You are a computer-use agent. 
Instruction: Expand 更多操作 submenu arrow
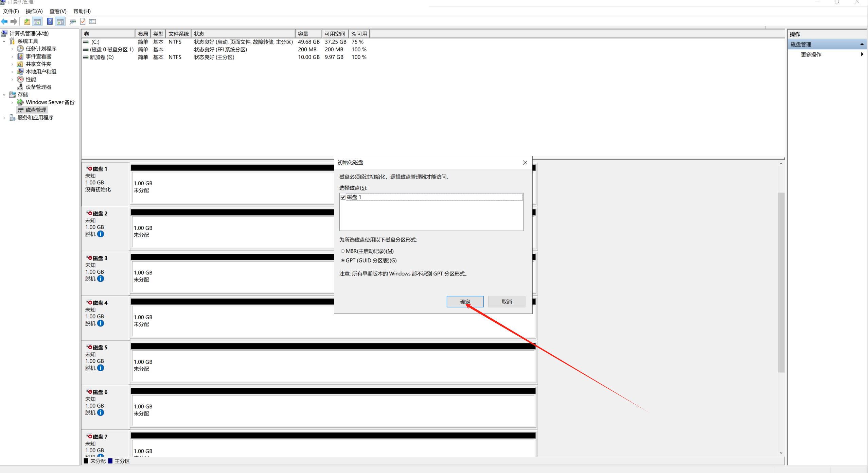pos(862,54)
